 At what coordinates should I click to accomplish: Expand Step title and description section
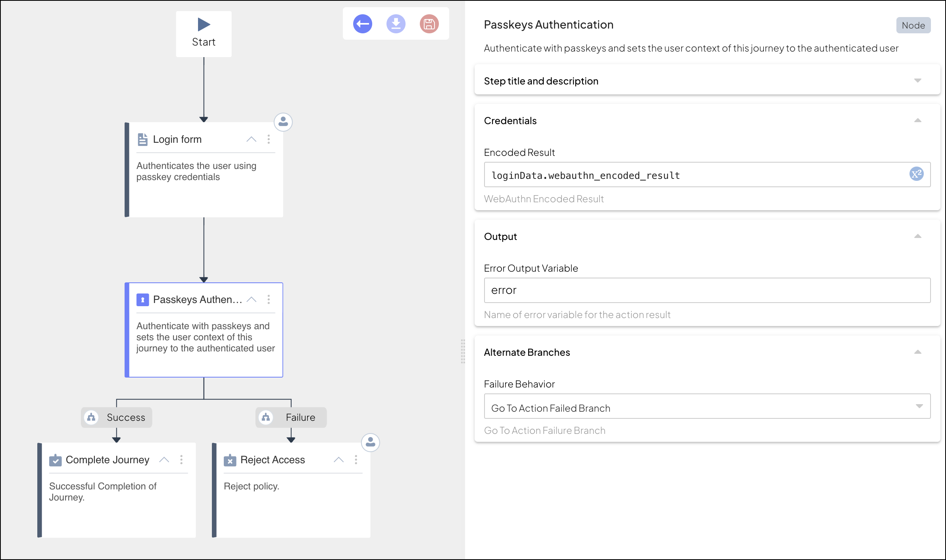[917, 81]
